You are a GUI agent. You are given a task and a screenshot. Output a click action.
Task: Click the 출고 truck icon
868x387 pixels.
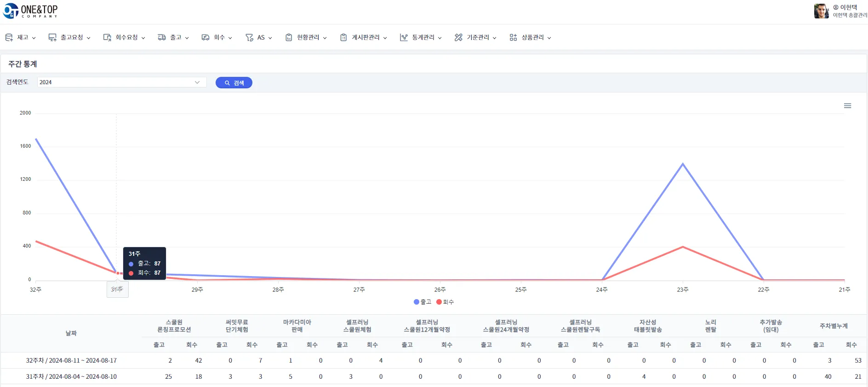[x=162, y=37]
